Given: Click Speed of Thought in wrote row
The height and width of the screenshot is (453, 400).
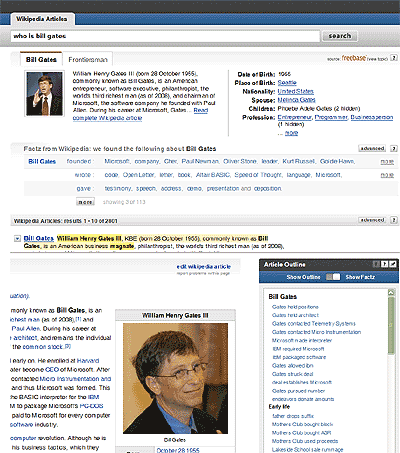Looking at the screenshot, I should pos(258,175).
